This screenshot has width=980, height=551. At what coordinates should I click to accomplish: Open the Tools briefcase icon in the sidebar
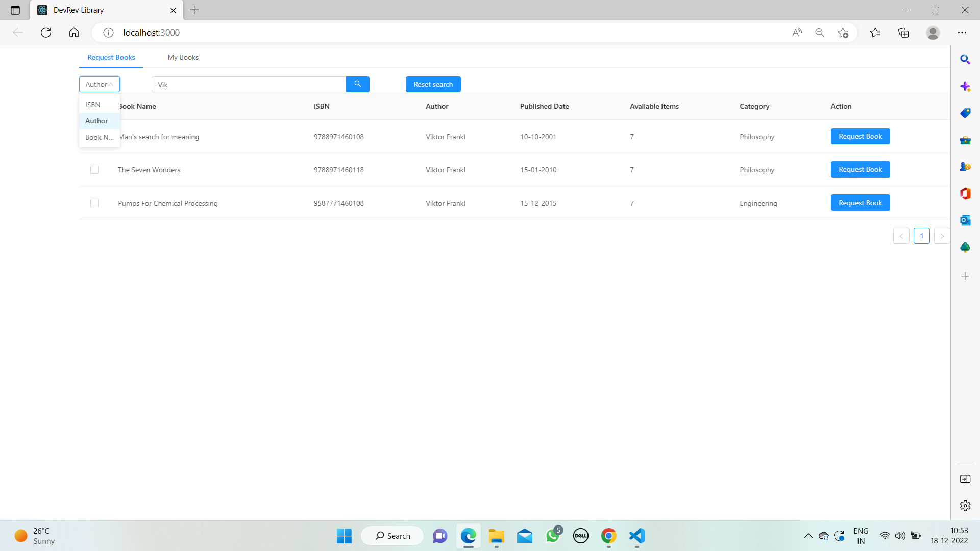click(965, 140)
